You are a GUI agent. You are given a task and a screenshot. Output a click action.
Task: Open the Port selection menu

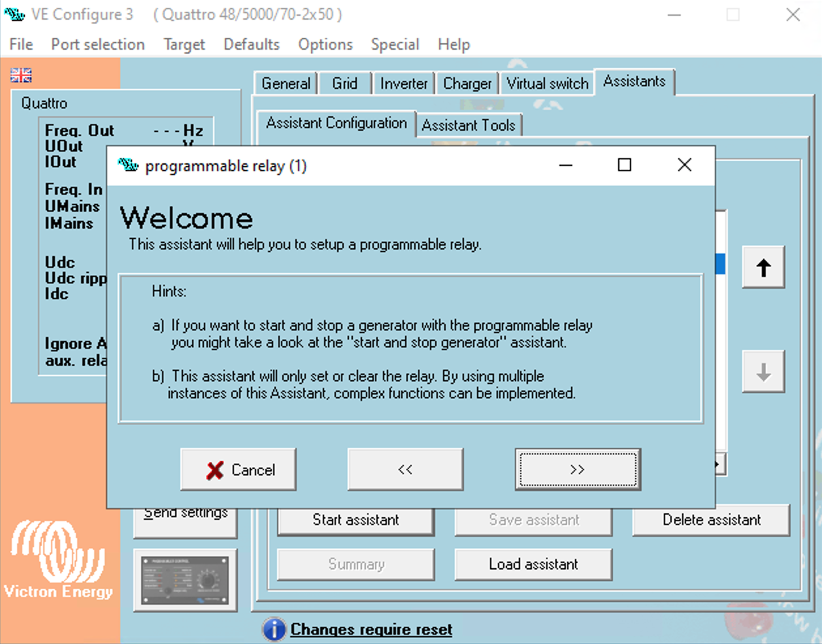pyautogui.click(x=98, y=44)
